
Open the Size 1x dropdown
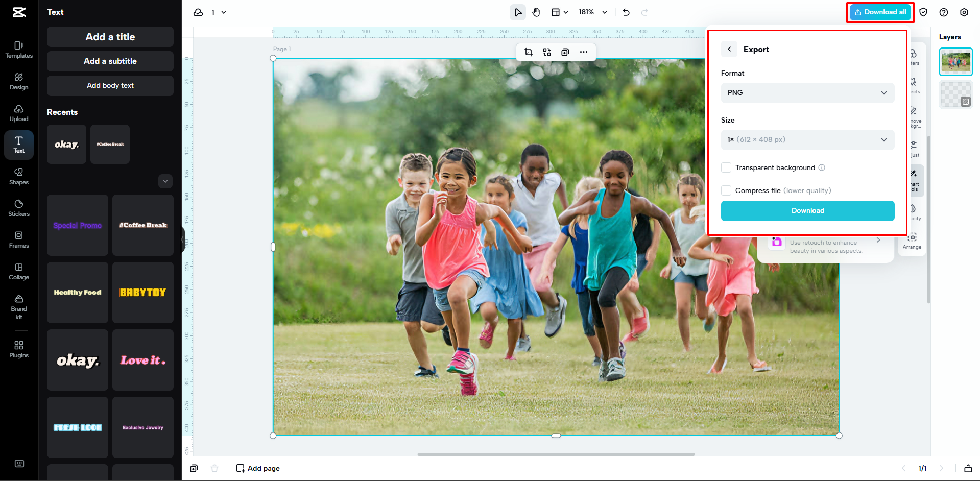coord(808,140)
